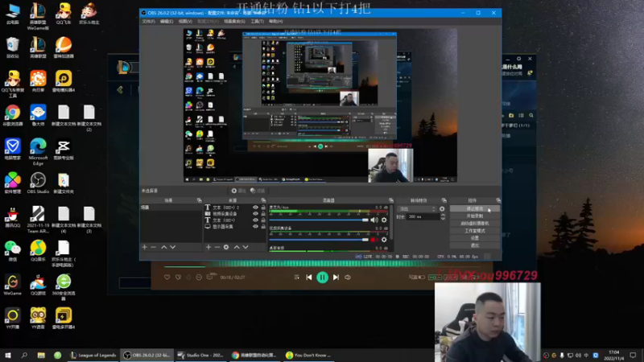The height and width of the screenshot is (362, 644).
Task: Open the Tools menu in OBS
Action: click(x=257, y=22)
